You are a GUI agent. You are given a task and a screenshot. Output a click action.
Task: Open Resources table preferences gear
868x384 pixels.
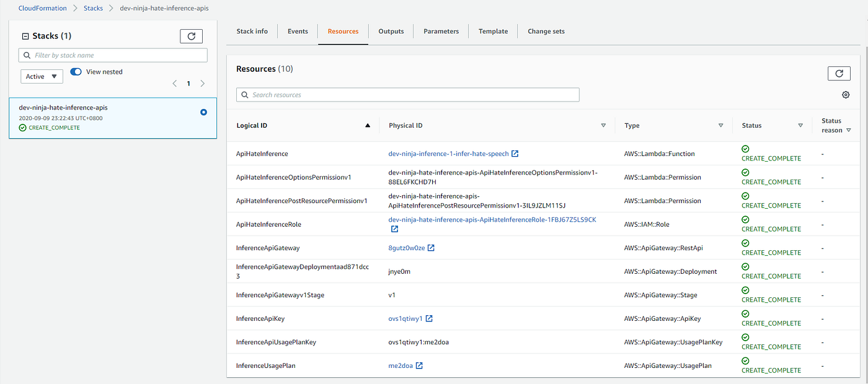(846, 94)
